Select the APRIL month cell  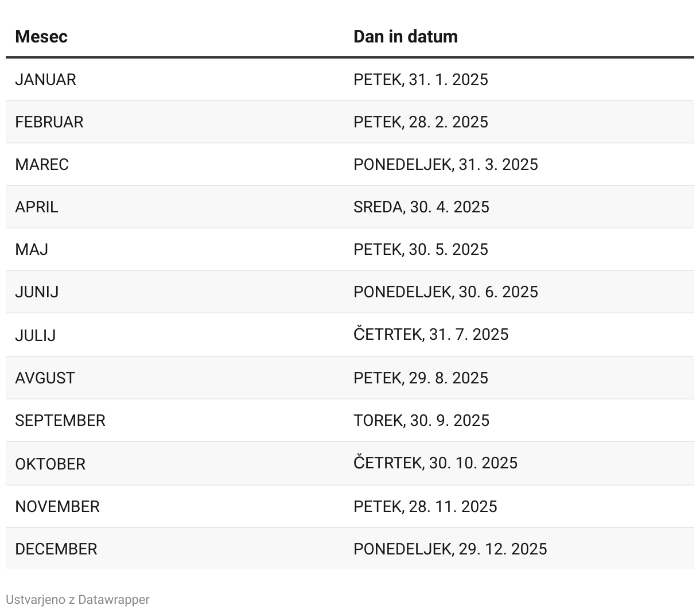tap(37, 207)
